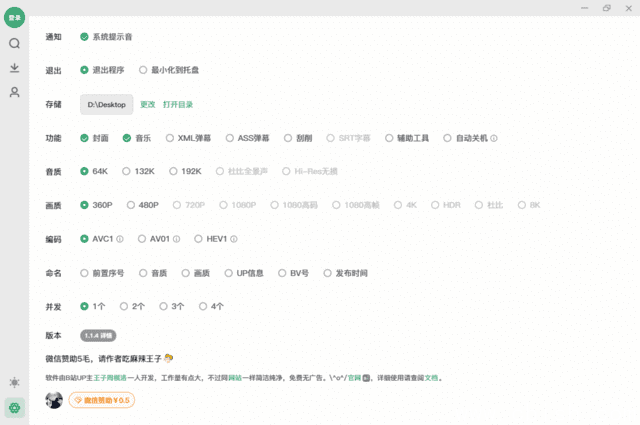Image resolution: width=640 pixels, height=425 pixels.
Task: Uncheck the 封面 feature checkbox
Action: (85, 138)
